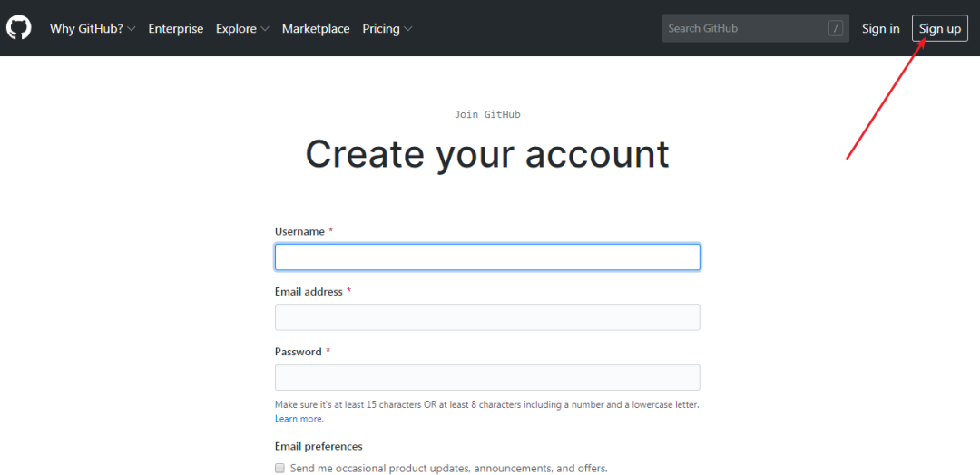Open the Enterprise menu item
The height and width of the screenshot is (475, 980).
click(x=176, y=29)
